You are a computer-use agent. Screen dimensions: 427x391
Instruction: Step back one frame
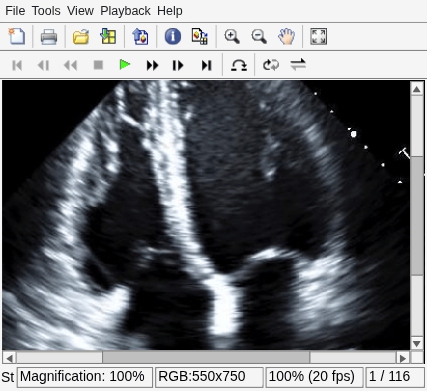44,65
